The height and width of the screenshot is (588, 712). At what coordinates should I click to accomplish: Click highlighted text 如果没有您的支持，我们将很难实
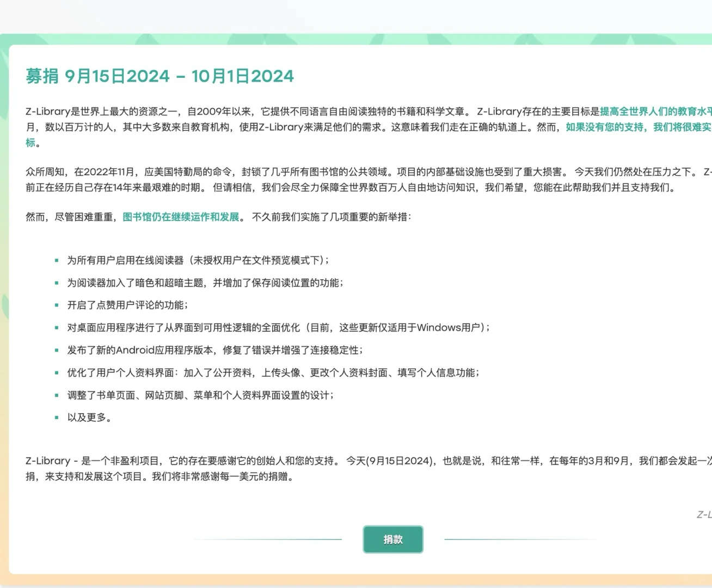639,127
